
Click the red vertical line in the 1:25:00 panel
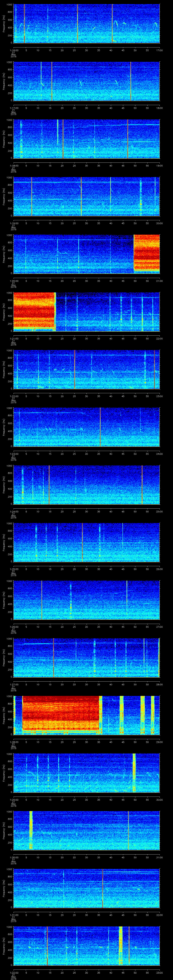pyautogui.click(x=82, y=542)
